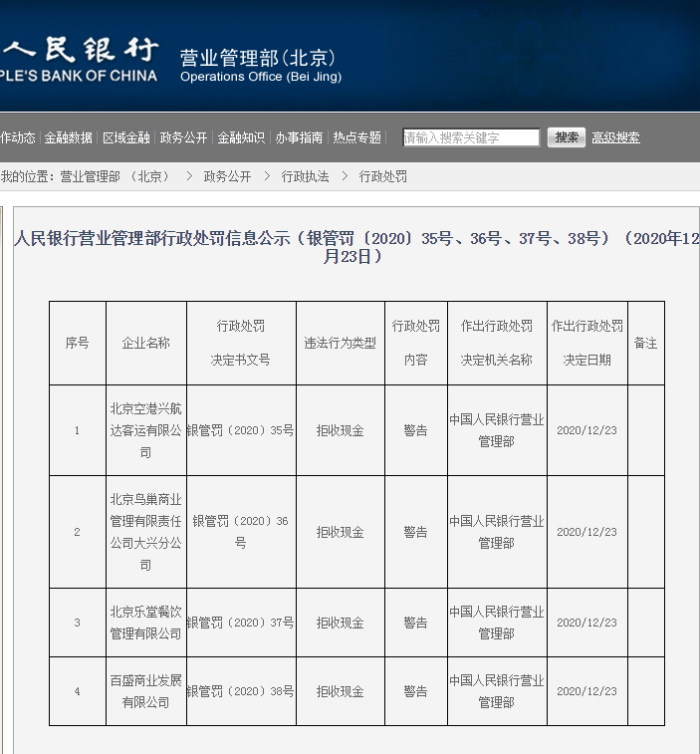Click date 2020/12/23 in row 1
The image size is (700, 754).
(587, 430)
